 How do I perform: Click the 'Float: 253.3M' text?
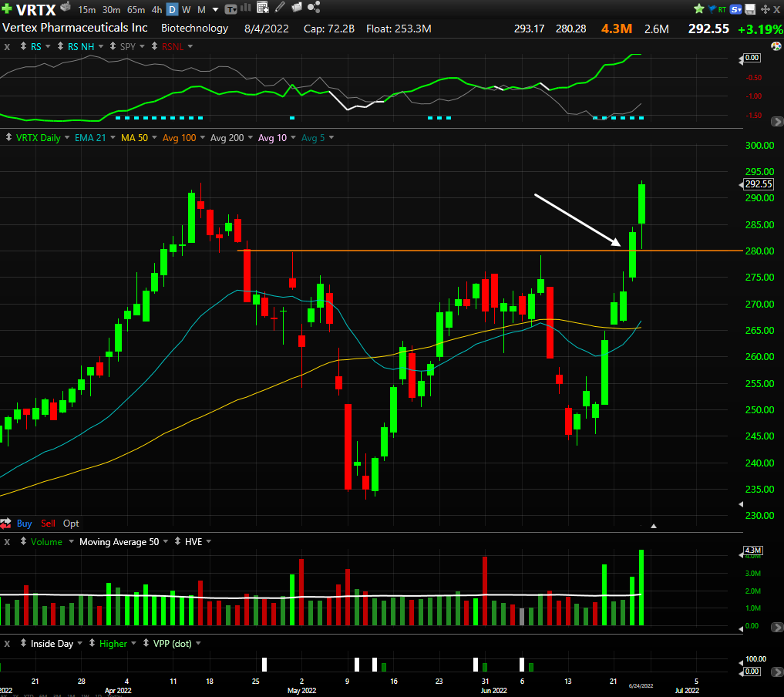click(x=399, y=29)
